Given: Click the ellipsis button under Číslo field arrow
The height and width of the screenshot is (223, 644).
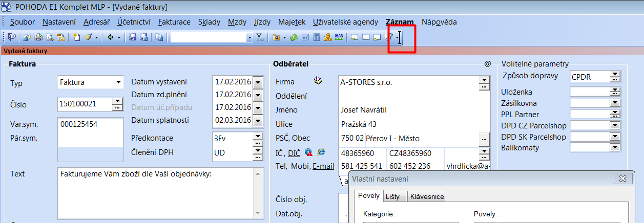Looking at the screenshot, I should [118, 108].
